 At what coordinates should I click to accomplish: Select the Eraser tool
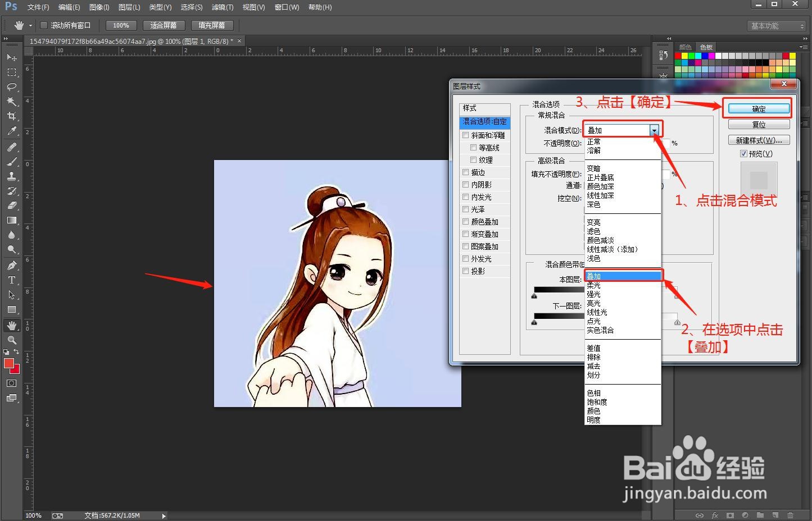pos(11,205)
